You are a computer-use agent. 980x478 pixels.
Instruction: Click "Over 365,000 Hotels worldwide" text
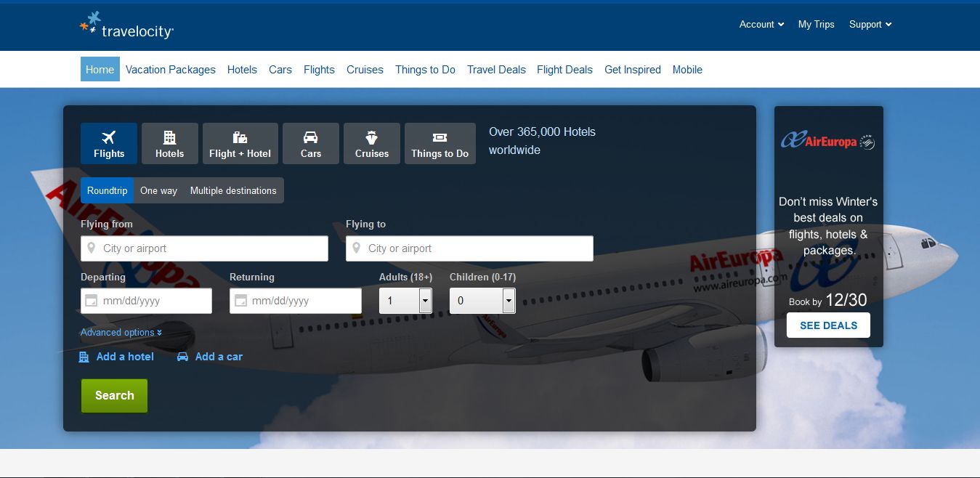point(542,141)
